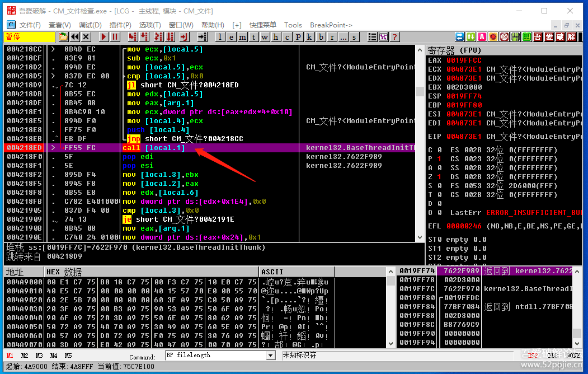Show Call stack with 'k' button
Viewport: 588px width, 374px height.
pyautogui.click(x=310, y=37)
